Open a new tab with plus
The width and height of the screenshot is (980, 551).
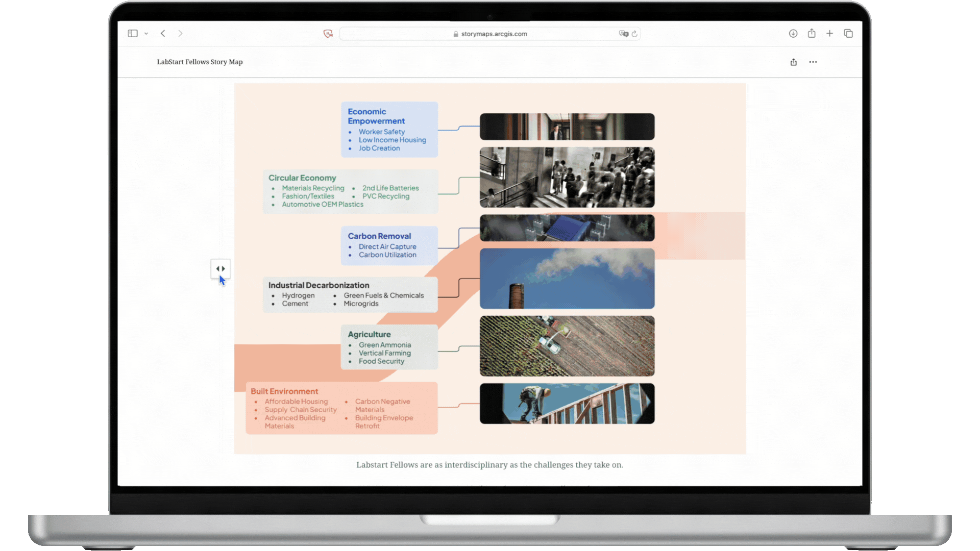pyautogui.click(x=830, y=34)
